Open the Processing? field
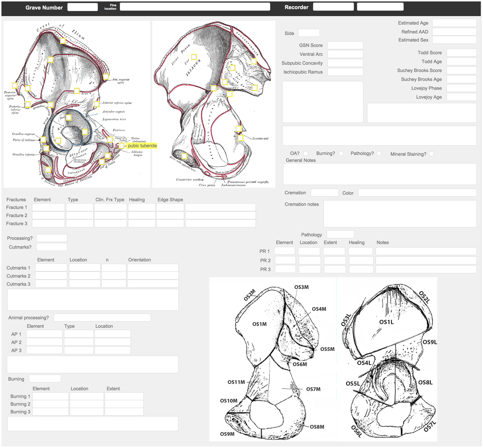Image resolution: width=483 pixels, height=448 pixels. click(x=51, y=238)
